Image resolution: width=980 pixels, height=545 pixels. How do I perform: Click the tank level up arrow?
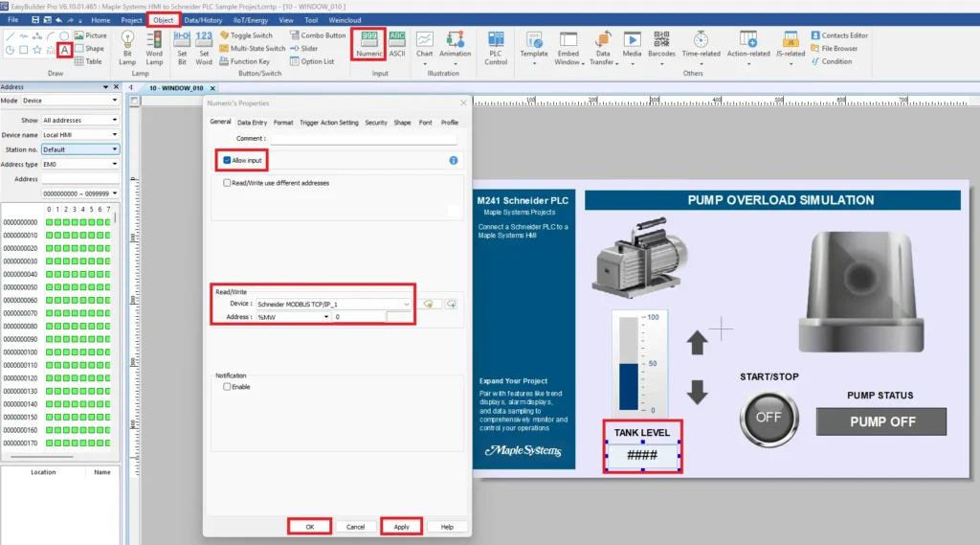point(697,343)
